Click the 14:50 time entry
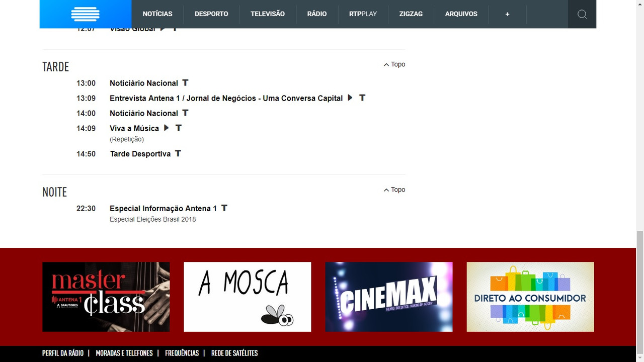 86,153
